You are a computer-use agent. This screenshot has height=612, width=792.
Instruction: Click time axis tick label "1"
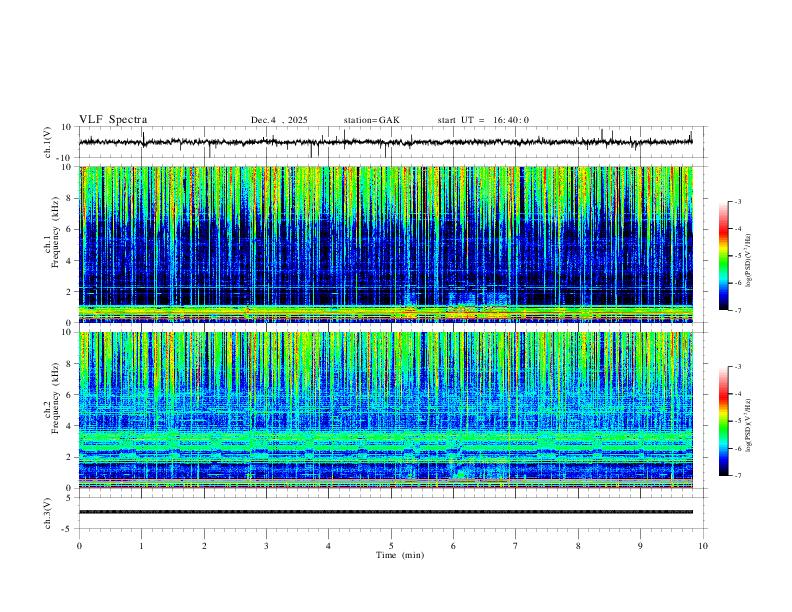(141, 546)
